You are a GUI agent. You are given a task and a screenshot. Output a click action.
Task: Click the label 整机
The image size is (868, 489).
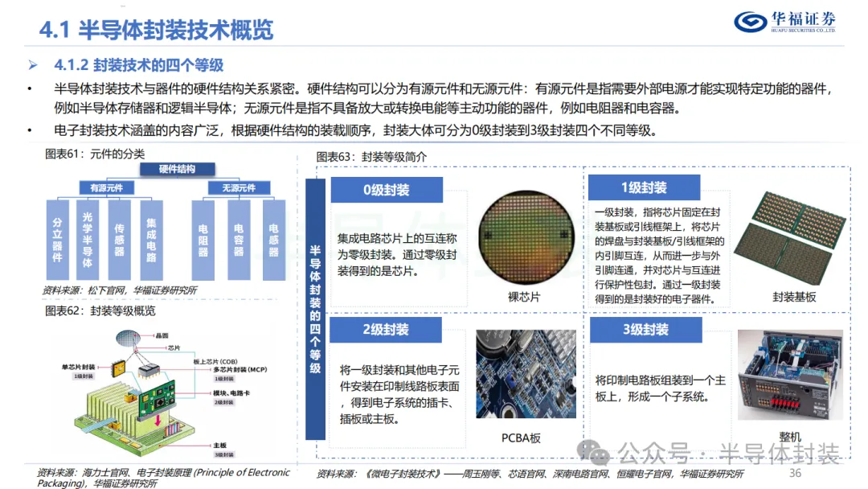click(x=790, y=437)
